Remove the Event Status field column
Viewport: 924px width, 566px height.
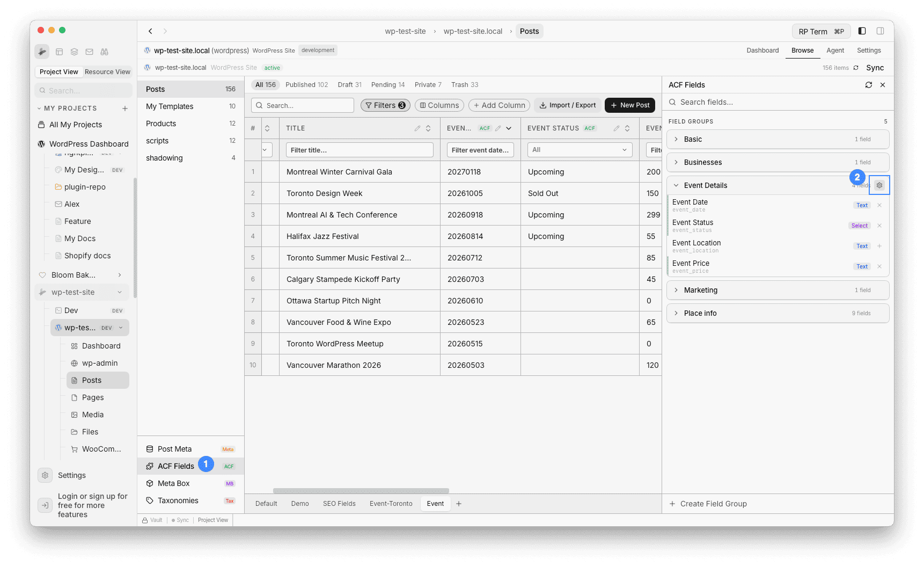coord(879,226)
